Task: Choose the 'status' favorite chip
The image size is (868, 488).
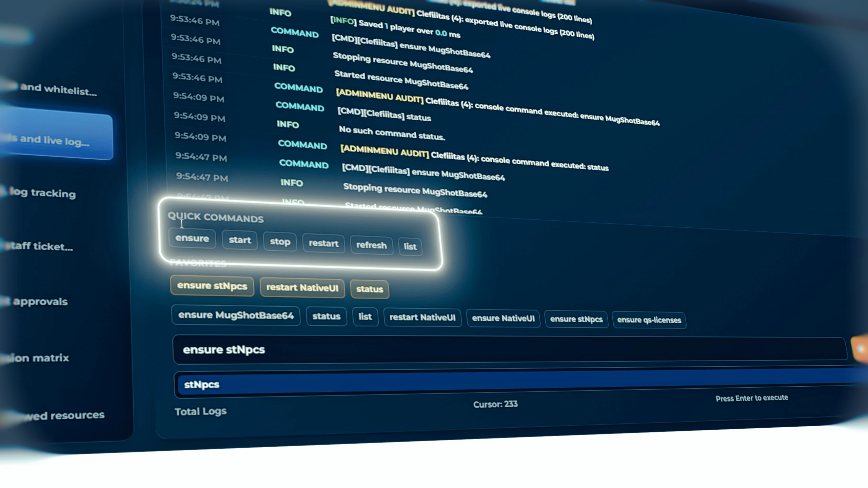Action: pos(370,289)
